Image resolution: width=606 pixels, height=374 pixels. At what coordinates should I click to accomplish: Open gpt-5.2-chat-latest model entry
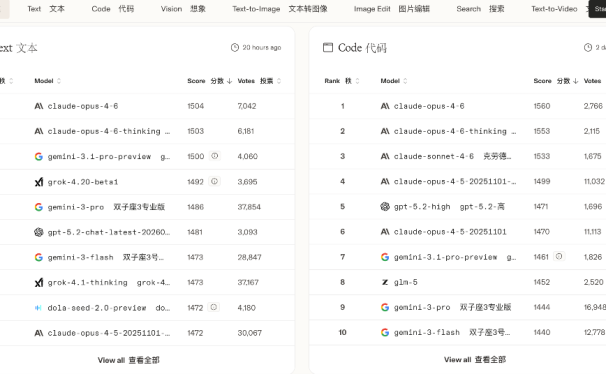[x=109, y=232]
